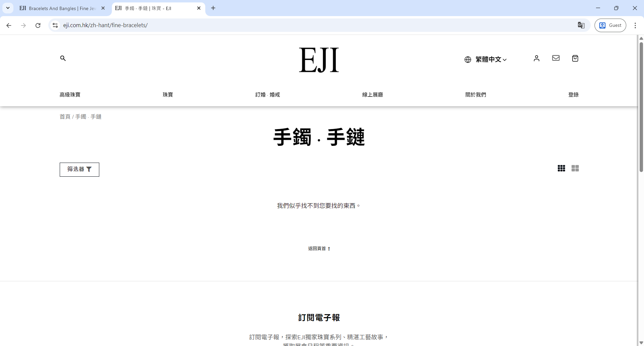Open a new browser tab
This screenshot has width=644, height=346.
click(x=213, y=8)
